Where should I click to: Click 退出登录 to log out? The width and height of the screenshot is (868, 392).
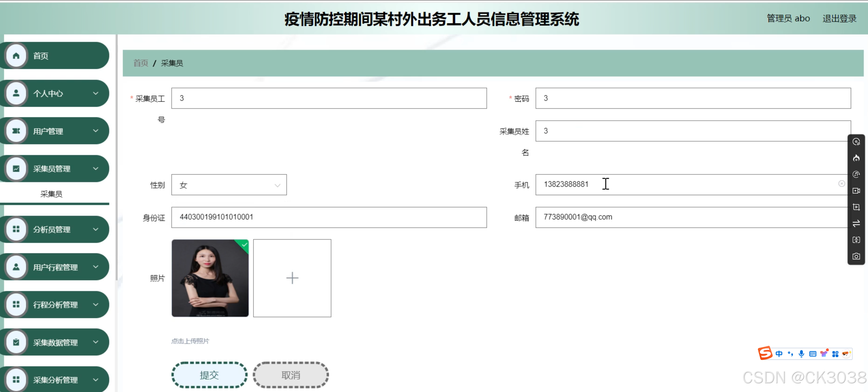839,18
